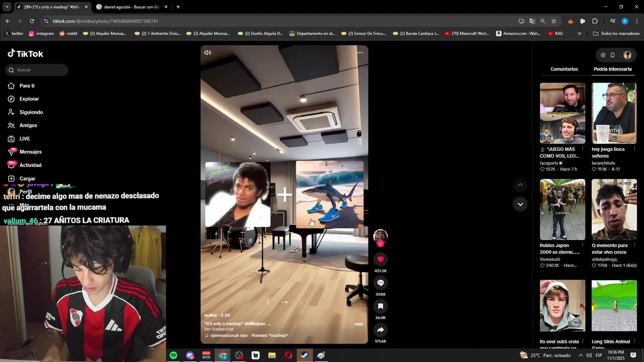Like the post with the heart icon
The width and height of the screenshot is (644, 362).
(380, 259)
